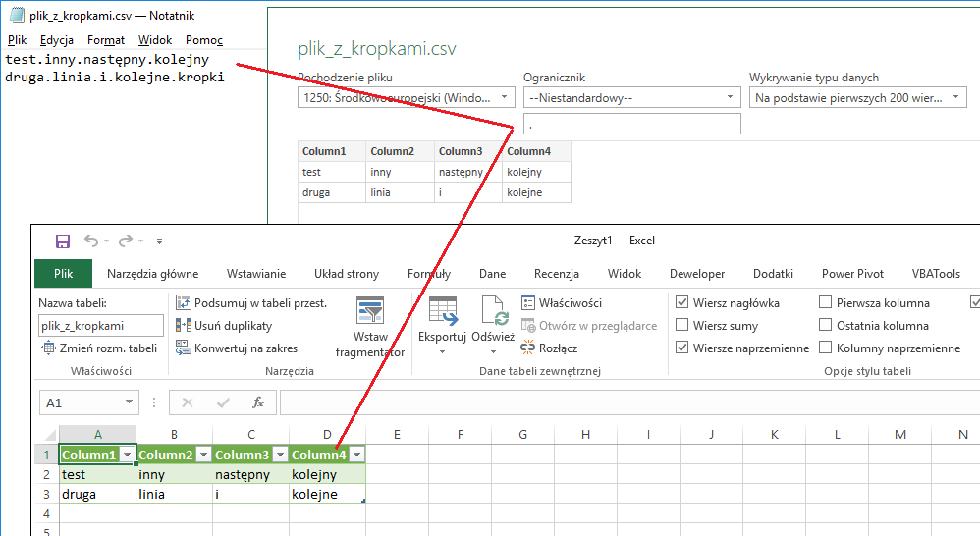
Task: Open Wykrywanie typu danych dropdown
Action: (x=857, y=97)
